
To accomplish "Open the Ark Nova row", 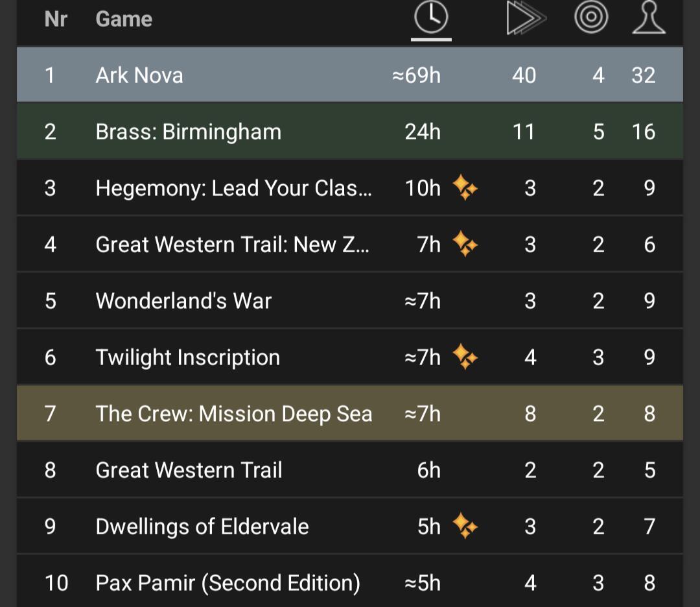I will click(350, 75).
